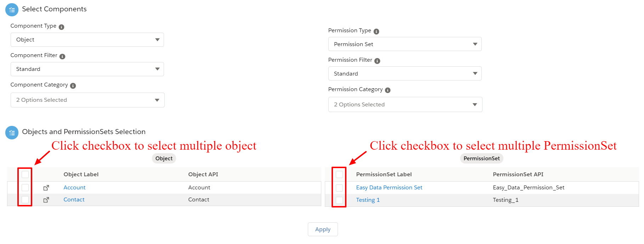Show info tooltip for Component Category
This screenshot has height=244, width=644.
[x=73, y=86]
